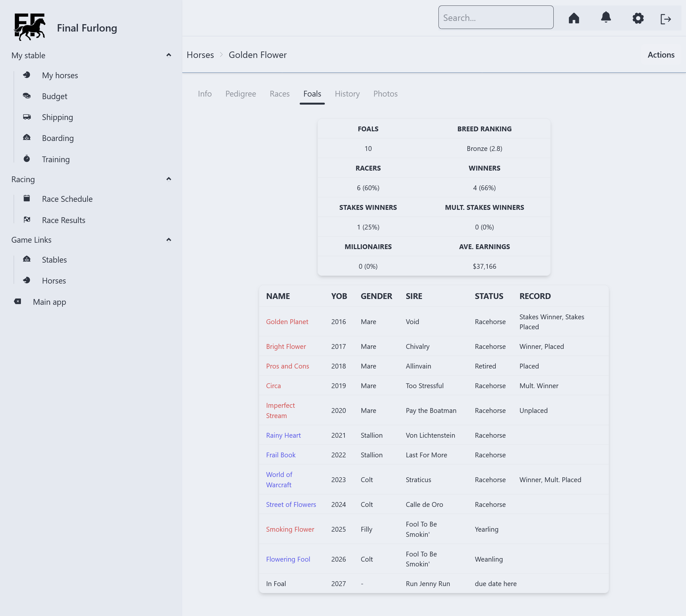Viewport: 686px width, 616px height.
Task: Open the World of Warcraft foal link
Action: [x=279, y=480]
